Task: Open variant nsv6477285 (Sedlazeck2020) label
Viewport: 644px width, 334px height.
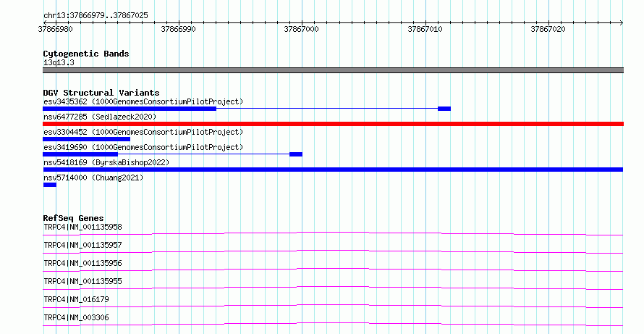Action: point(100,117)
